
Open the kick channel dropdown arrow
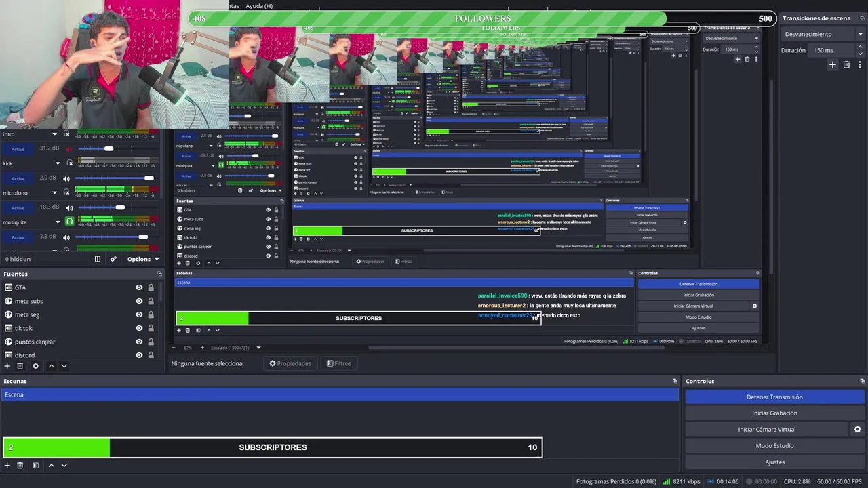click(58, 163)
